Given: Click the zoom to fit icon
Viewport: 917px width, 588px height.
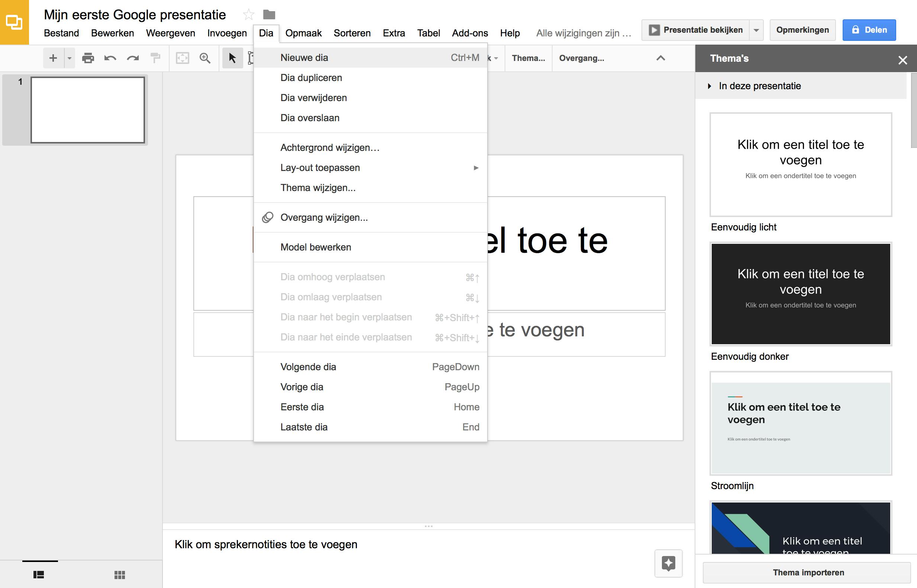Looking at the screenshot, I should coord(183,58).
